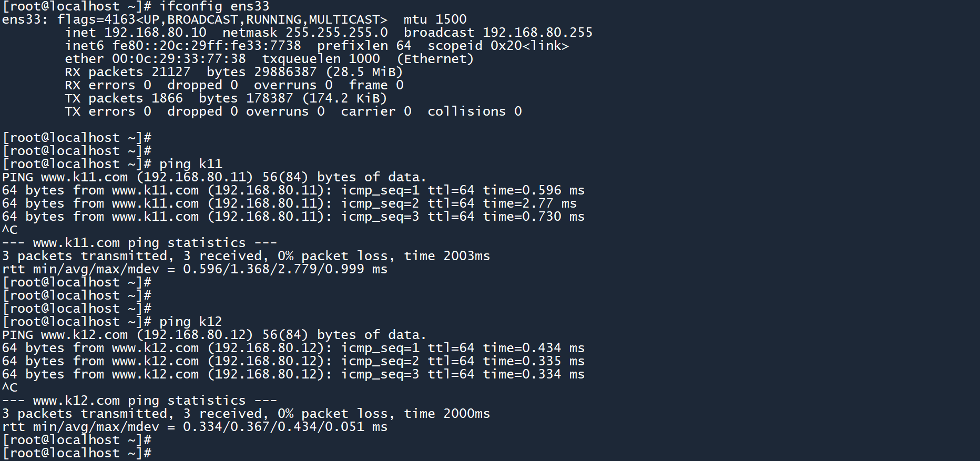Click the rtt result 0.334/0.367/0.434/0.051
This screenshot has height=461, width=980.
pyautogui.click(x=273, y=427)
